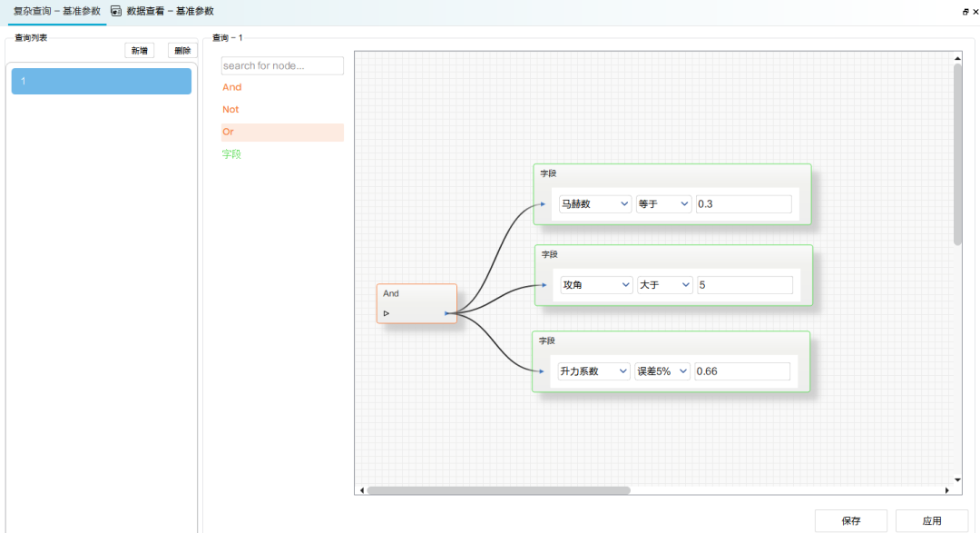This screenshot has height=533, width=980.
Task: Open the 马赫数 field dropdown
Action: (x=594, y=204)
